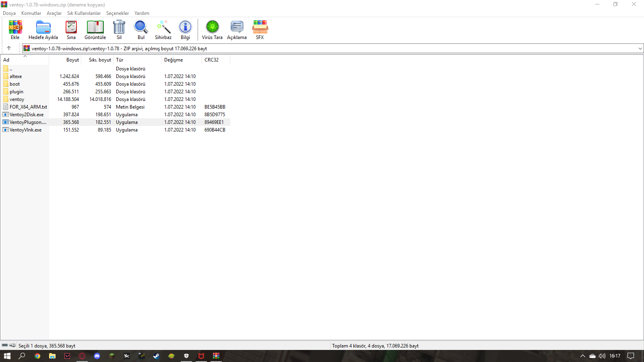Screen dimensions: 644x362
Task: Switch to Discord on the taskbar
Action: point(97,356)
